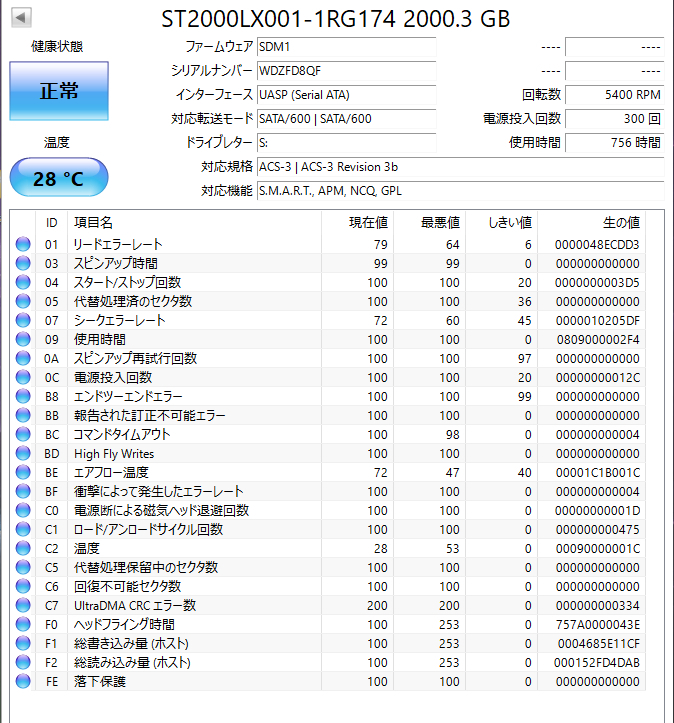Click the status orb for UltraDMA CRC エラー数
The image size is (674, 723).
23,605
